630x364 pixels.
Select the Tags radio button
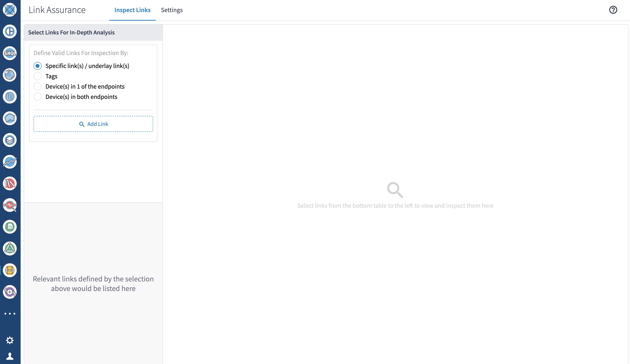tap(38, 76)
